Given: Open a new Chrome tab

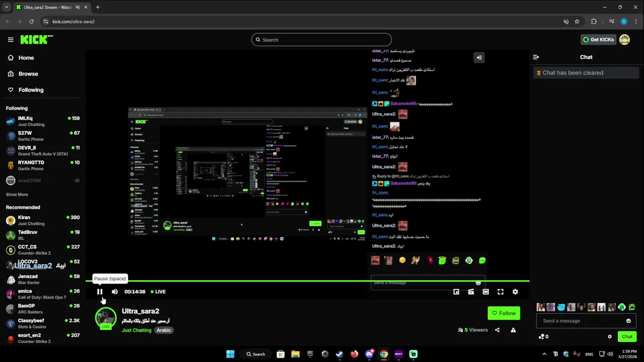Looking at the screenshot, I should click(x=98, y=7).
